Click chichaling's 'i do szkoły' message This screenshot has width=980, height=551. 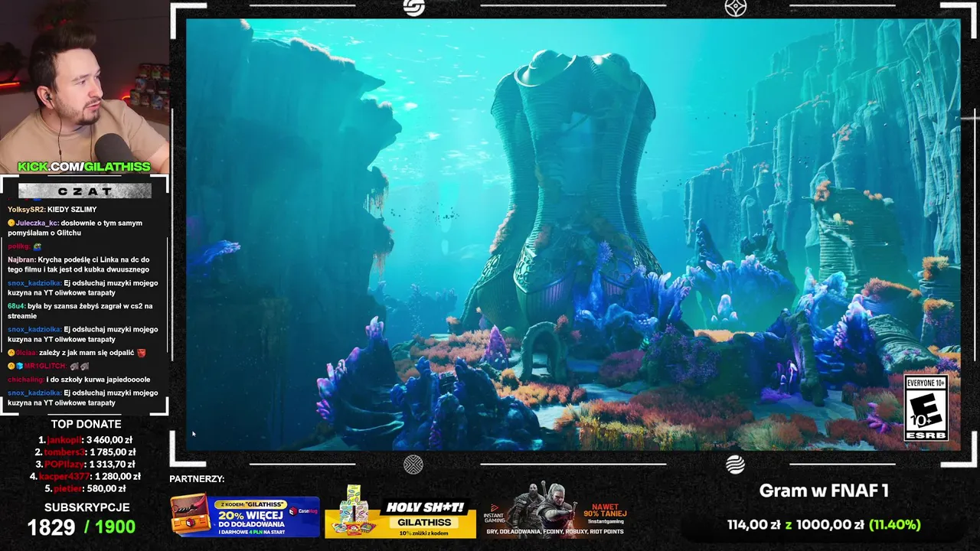point(79,380)
